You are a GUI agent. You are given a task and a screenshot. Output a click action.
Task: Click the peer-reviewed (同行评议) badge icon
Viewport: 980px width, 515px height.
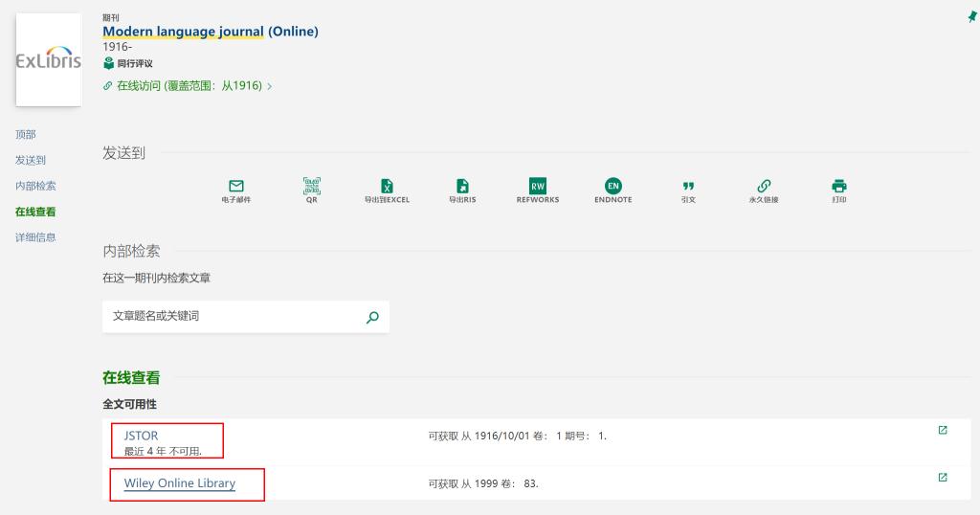109,63
